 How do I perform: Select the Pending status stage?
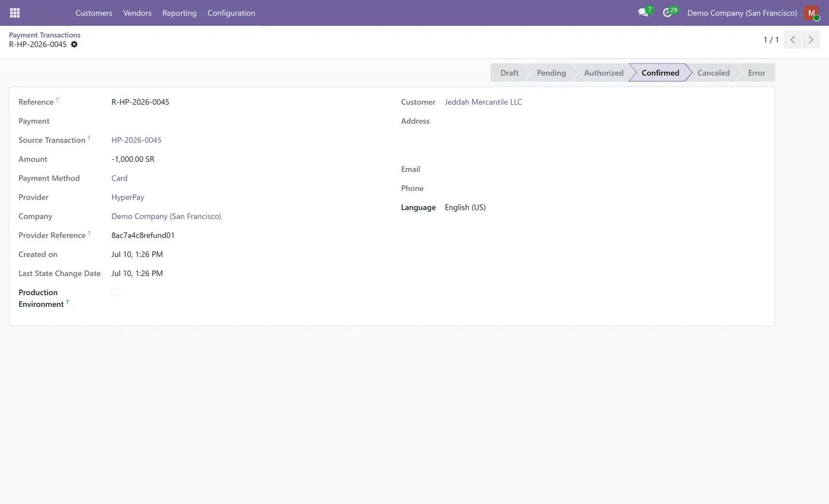pos(551,73)
